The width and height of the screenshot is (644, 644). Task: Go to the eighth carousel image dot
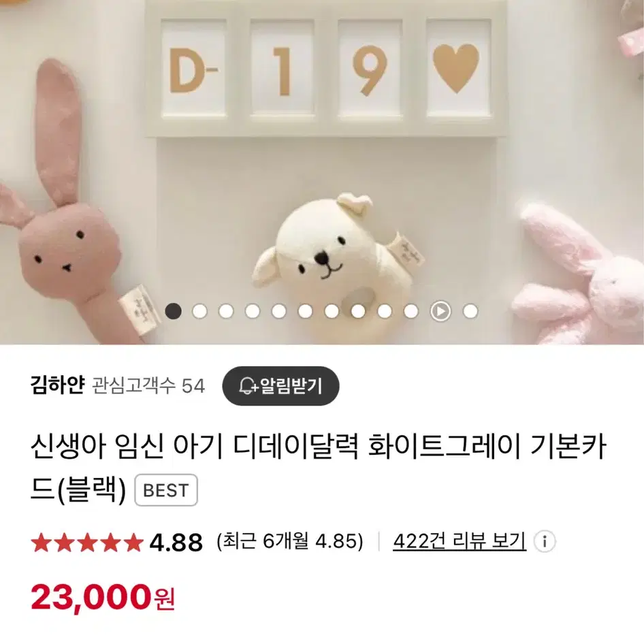click(x=358, y=311)
